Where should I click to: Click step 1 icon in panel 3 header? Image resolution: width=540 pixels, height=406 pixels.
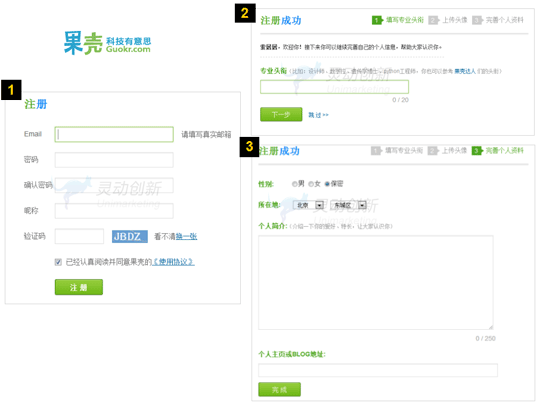376,151
